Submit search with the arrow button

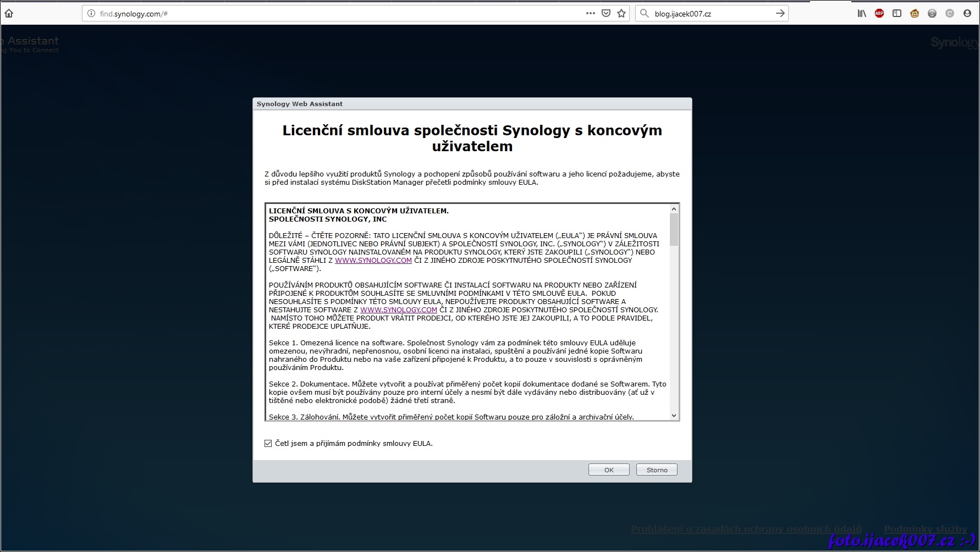point(780,14)
